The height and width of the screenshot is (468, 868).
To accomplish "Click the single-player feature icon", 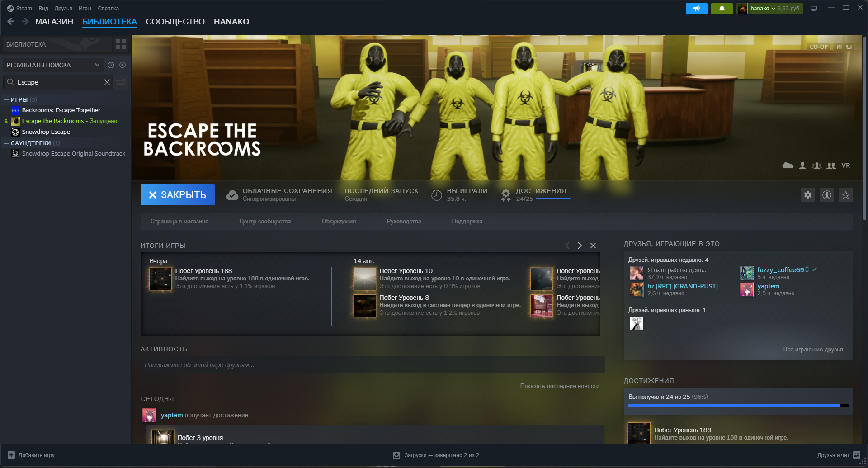I will click(802, 165).
